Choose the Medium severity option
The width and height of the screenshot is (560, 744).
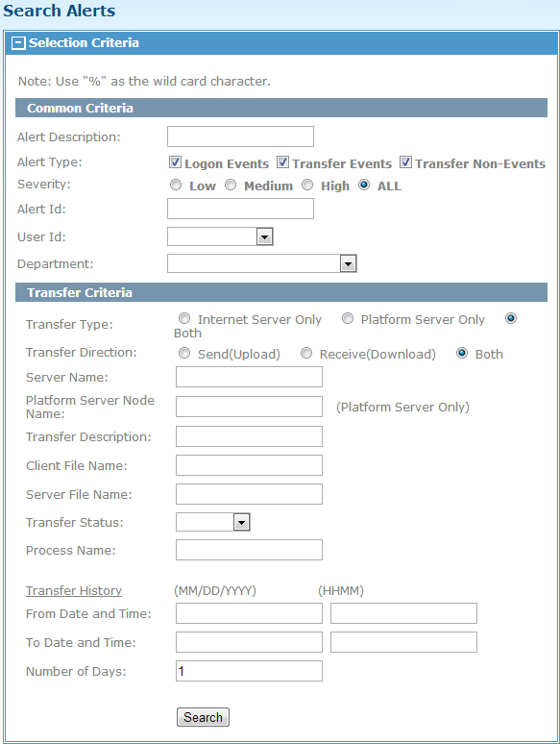[231, 185]
